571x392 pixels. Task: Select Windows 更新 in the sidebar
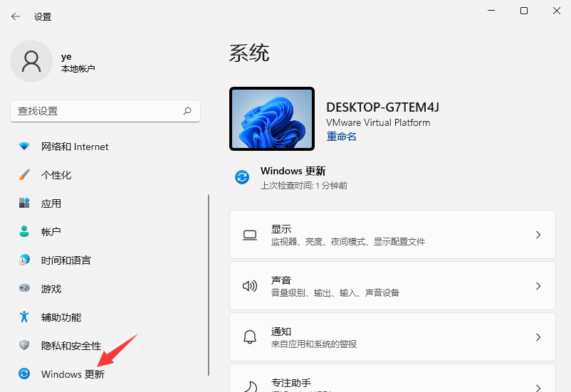(x=73, y=374)
